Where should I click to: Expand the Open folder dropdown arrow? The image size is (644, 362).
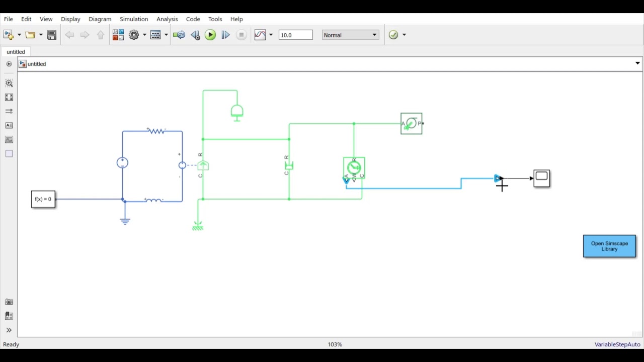[41, 35]
